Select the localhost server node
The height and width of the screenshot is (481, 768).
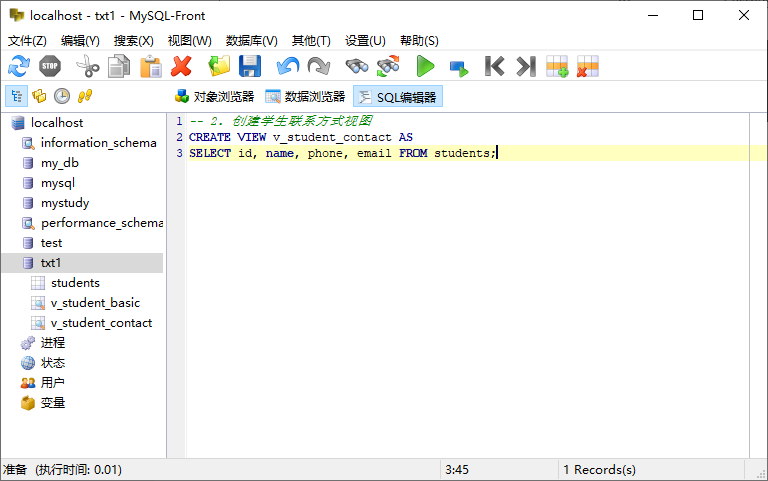coord(57,122)
